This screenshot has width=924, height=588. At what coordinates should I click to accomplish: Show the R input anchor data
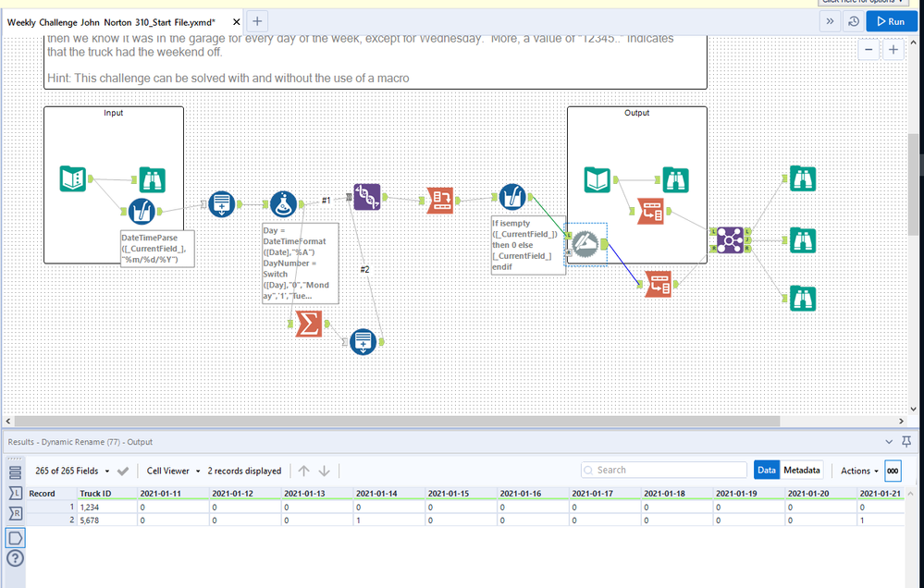16,514
